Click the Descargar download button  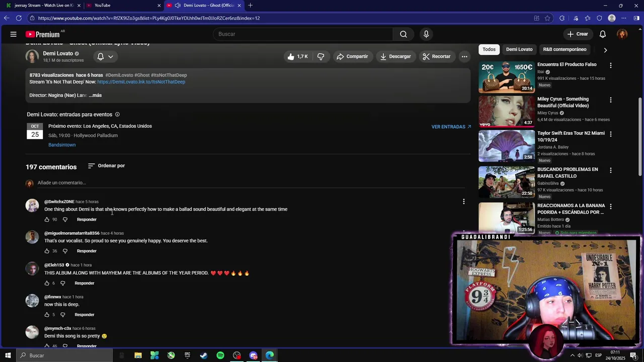[x=395, y=56]
